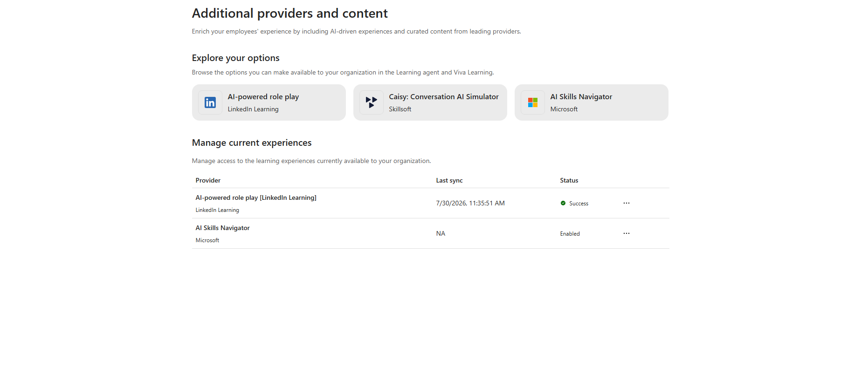Click the Last sync column header
Screen dimensions: 868x367
pyautogui.click(x=449, y=180)
